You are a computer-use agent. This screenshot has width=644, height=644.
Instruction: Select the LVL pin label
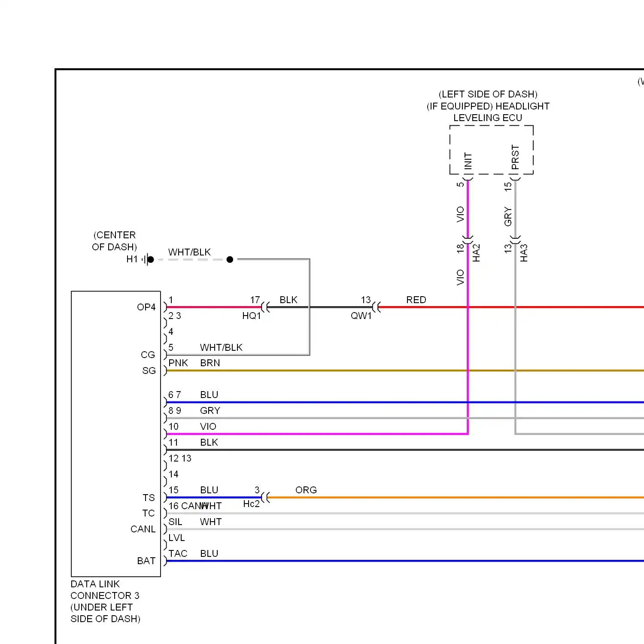point(176,538)
